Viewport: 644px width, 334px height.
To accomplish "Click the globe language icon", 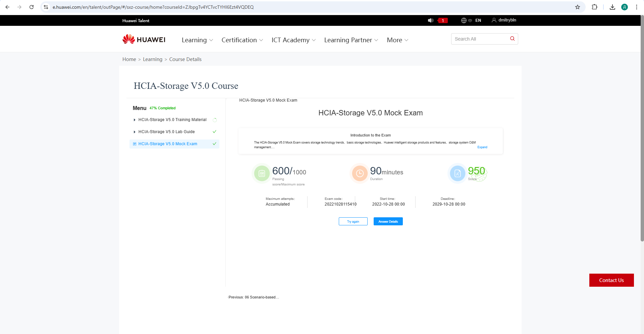I will pyautogui.click(x=464, y=20).
